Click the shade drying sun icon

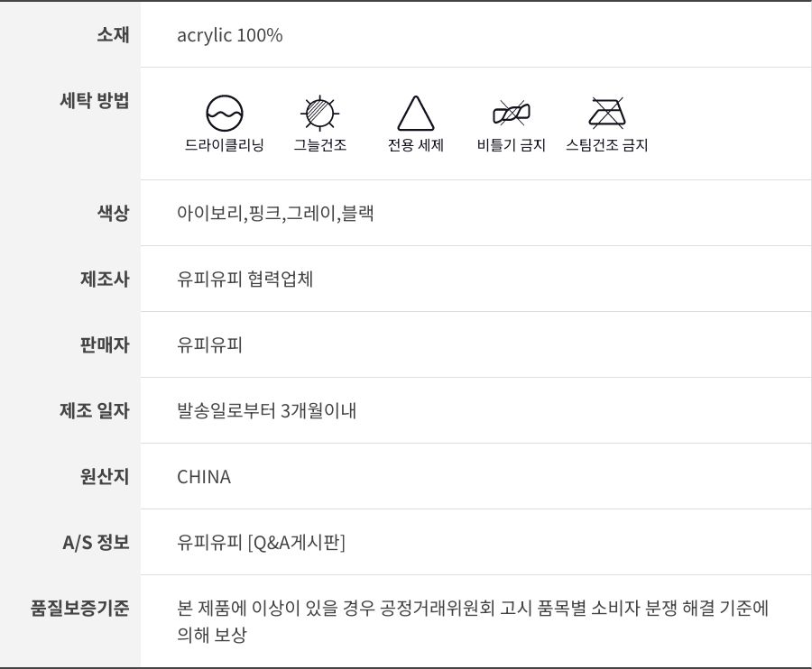pyautogui.click(x=319, y=114)
